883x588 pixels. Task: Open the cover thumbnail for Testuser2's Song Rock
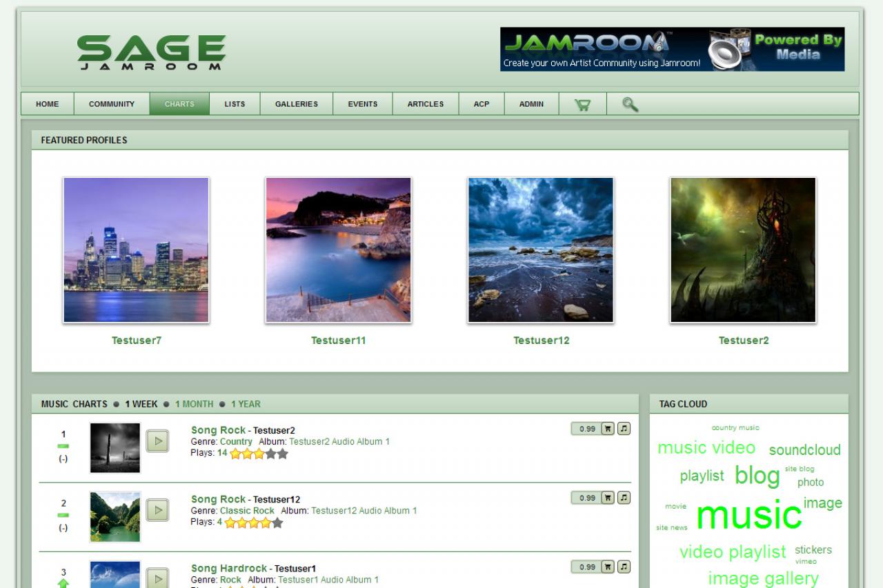[115, 448]
